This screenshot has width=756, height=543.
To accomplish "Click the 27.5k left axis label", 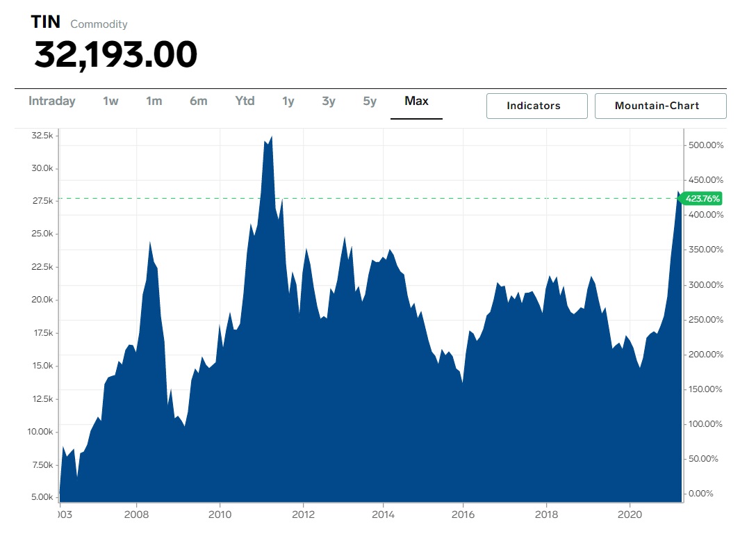I will (x=43, y=201).
